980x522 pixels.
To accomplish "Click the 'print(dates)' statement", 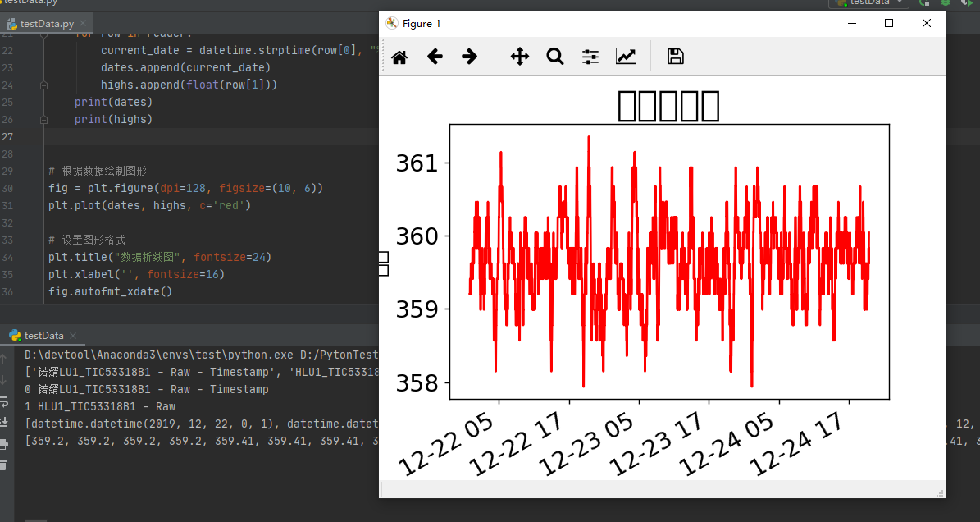I will pyautogui.click(x=113, y=102).
